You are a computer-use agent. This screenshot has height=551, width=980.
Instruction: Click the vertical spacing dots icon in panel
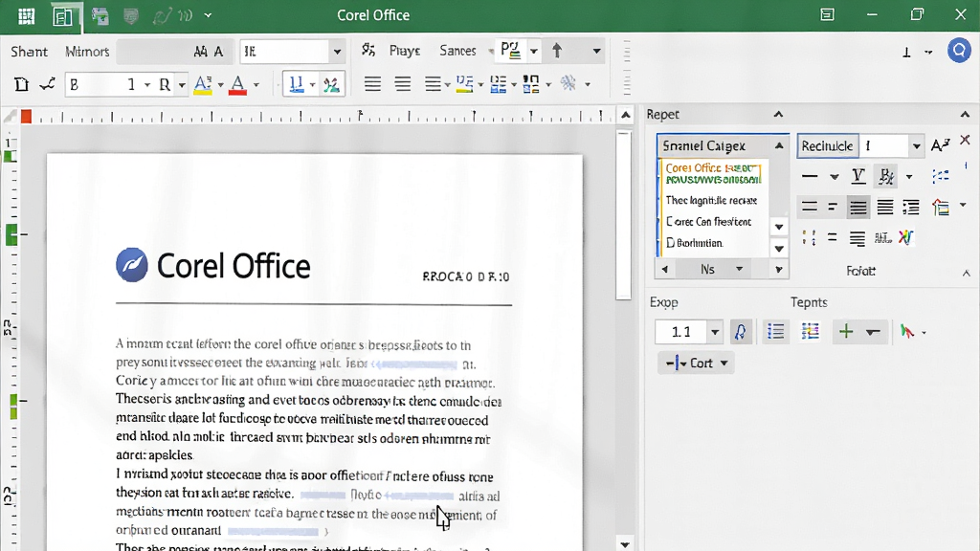tap(809, 237)
